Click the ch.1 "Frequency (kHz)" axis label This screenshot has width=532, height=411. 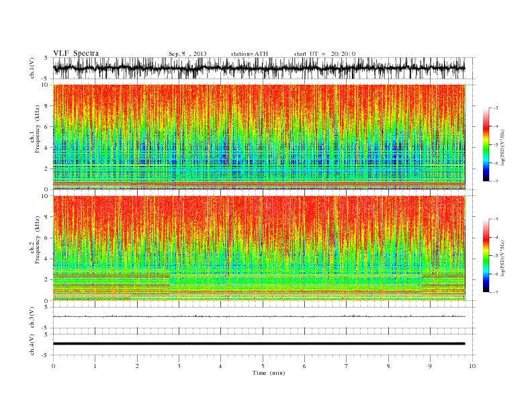coord(37,129)
